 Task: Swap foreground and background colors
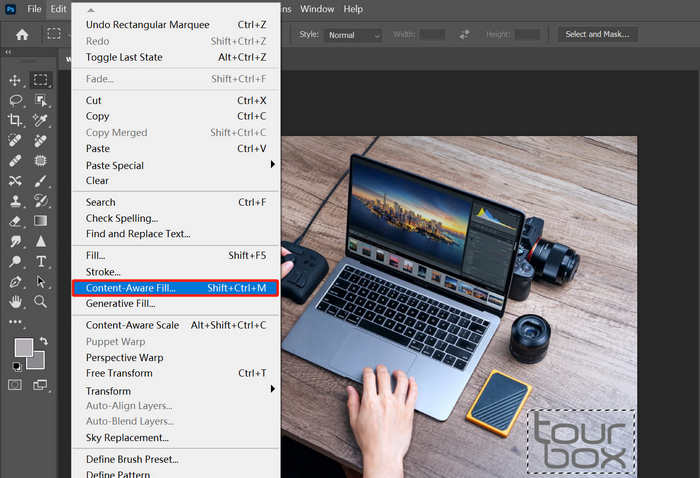coord(44,341)
